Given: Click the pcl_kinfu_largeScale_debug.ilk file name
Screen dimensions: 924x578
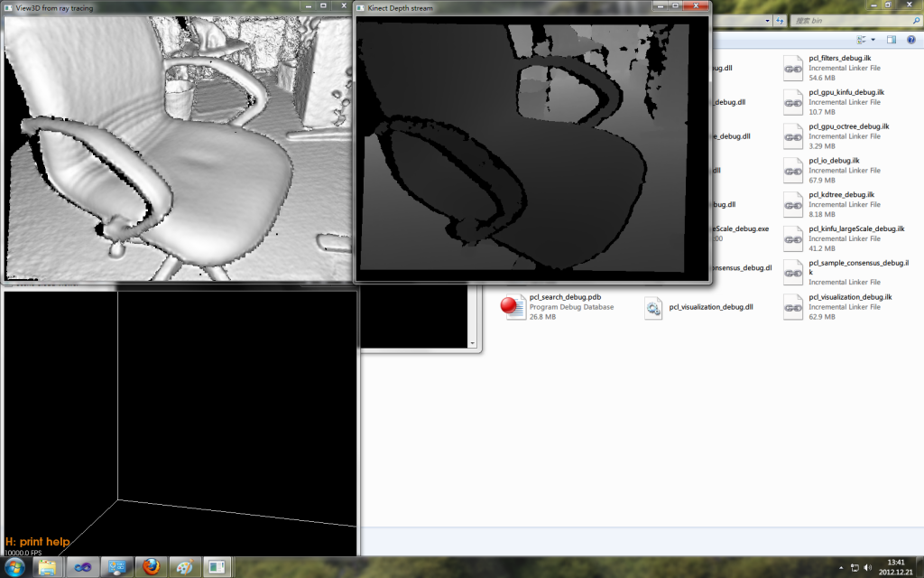Looking at the screenshot, I should [x=856, y=229].
